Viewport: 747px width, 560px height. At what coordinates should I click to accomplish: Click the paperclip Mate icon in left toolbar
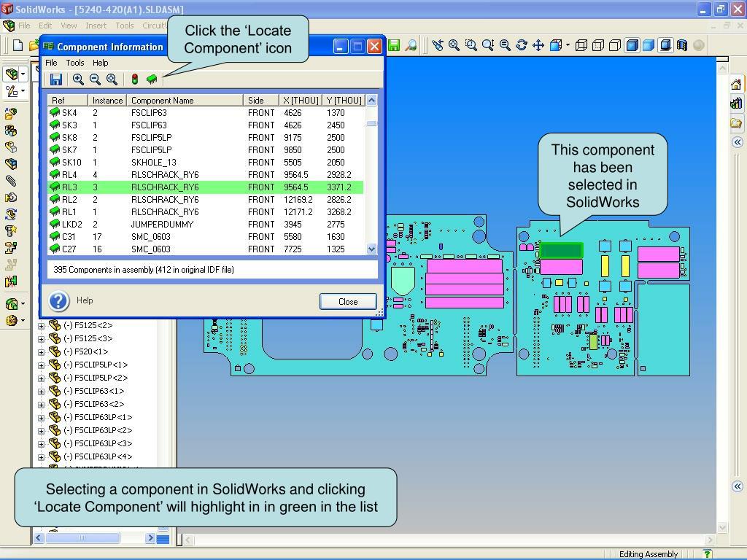pyautogui.click(x=11, y=181)
